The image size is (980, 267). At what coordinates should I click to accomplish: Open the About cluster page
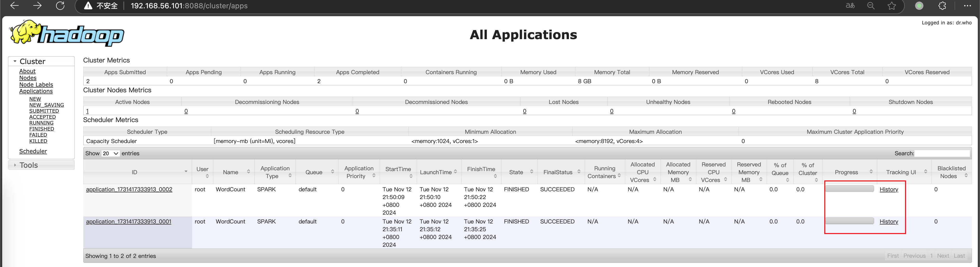coord(28,71)
